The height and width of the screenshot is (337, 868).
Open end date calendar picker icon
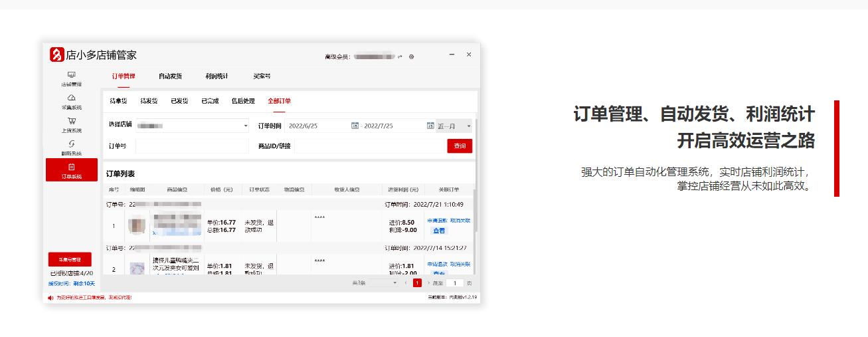pos(430,126)
